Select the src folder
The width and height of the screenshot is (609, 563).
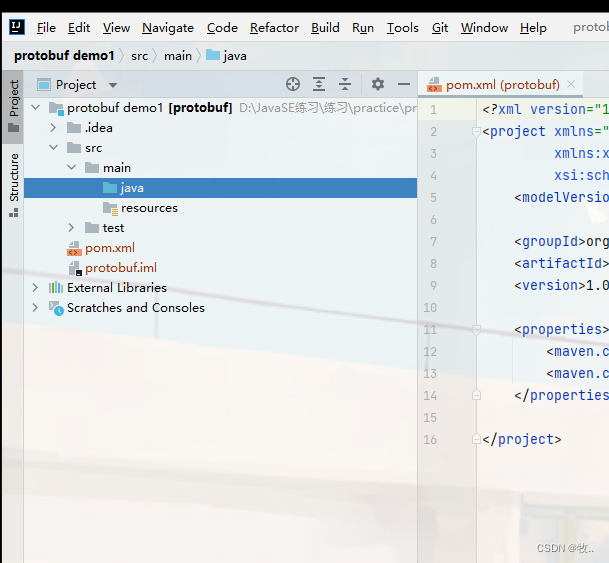tap(220, 148)
